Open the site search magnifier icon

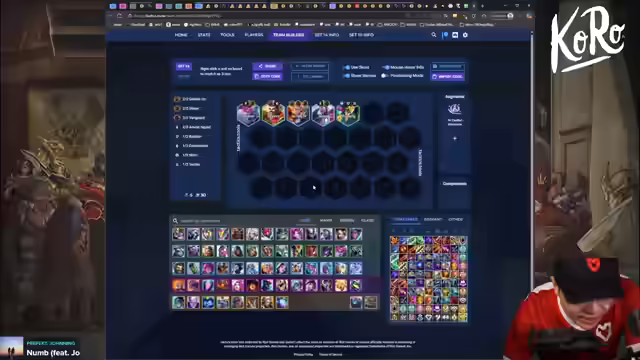[433, 35]
